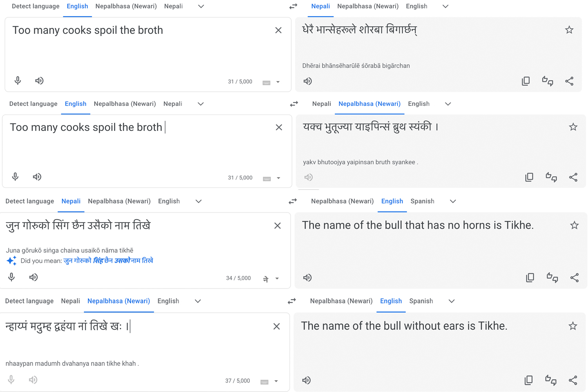Expand the keyboard input method dropdown
The width and height of the screenshot is (588, 392).
click(278, 82)
